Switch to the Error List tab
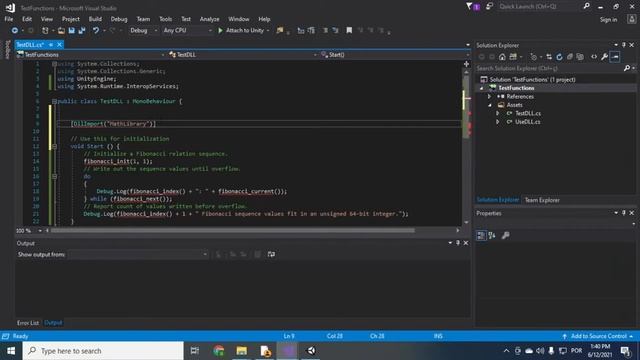This screenshot has height=360, width=640. 28,323
